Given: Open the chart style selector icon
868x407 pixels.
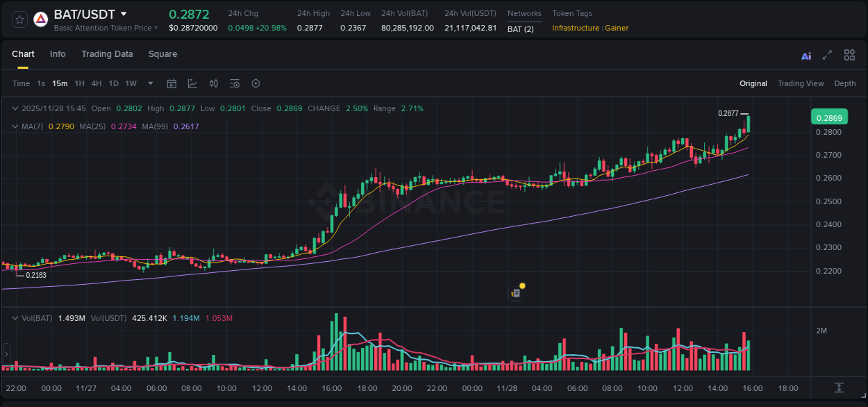Looking at the screenshot, I should [192, 83].
